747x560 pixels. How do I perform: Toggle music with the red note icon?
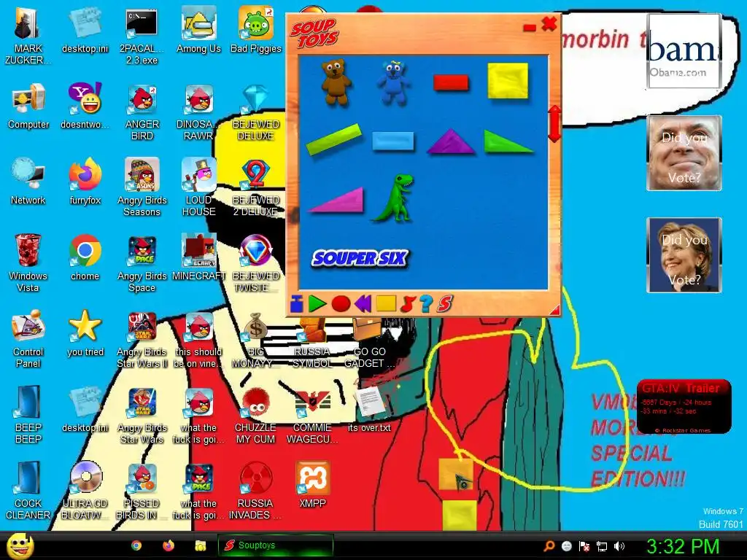(x=408, y=303)
